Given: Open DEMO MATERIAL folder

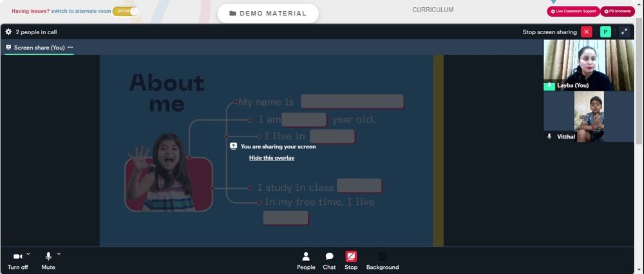Looking at the screenshot, I should pos(268,13).
